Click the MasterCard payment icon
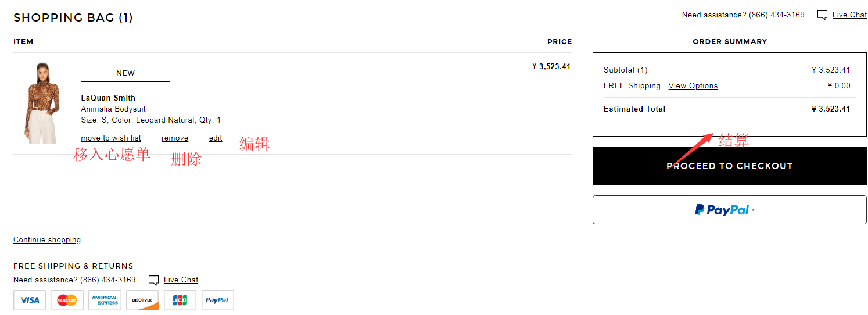 (67, 300)
